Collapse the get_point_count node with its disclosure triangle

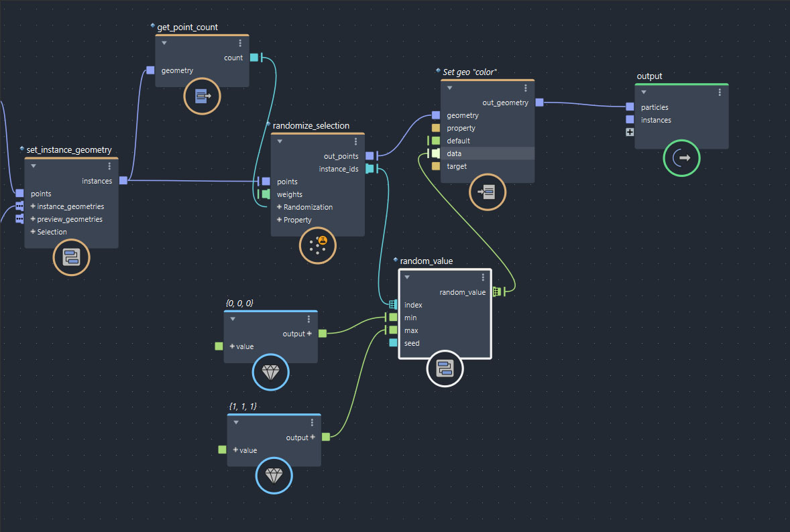point(164,42)
